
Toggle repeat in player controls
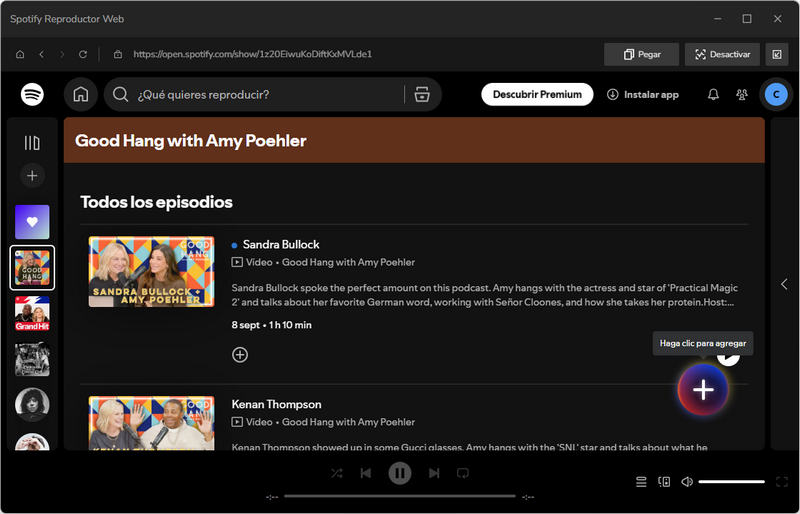(463, 473)
